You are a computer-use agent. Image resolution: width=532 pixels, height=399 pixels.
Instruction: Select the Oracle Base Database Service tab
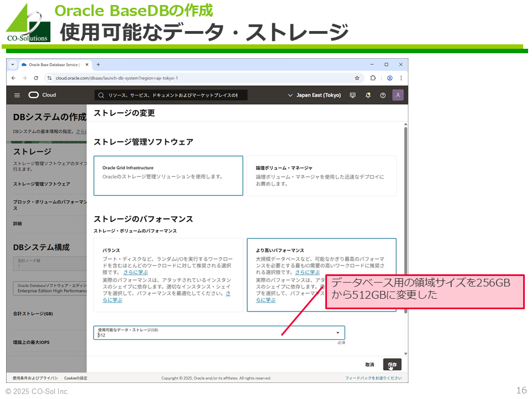click(54, 64)
